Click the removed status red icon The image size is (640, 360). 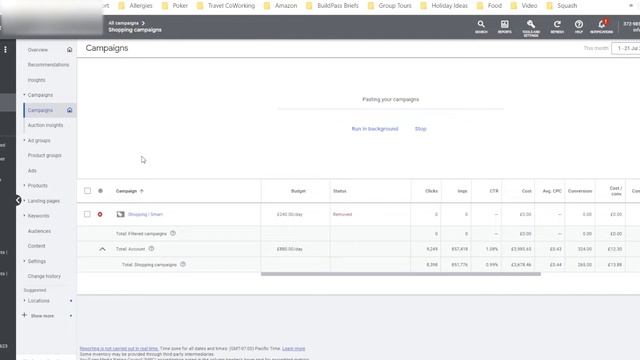[100, 214]
